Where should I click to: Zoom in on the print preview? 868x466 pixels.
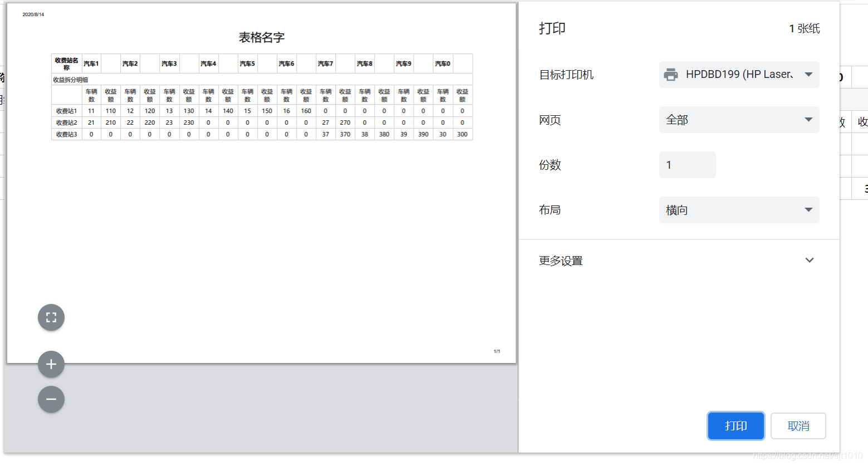click(51, 364)
